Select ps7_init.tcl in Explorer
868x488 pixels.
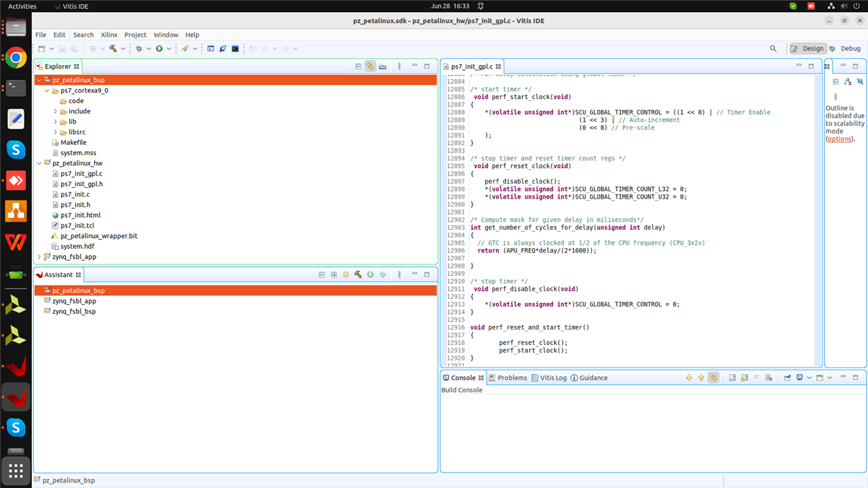click(77, 226)
